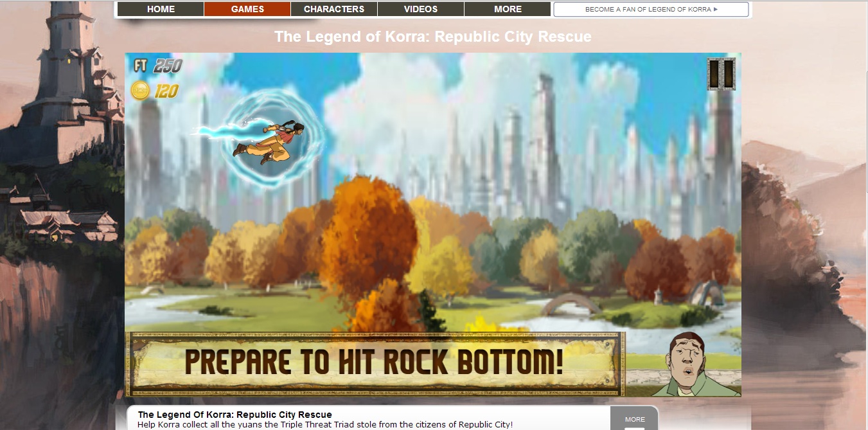Open the HOME navigation tab
Image resolution: width=868 pixels, height=430 pixels.
point(161,9)
